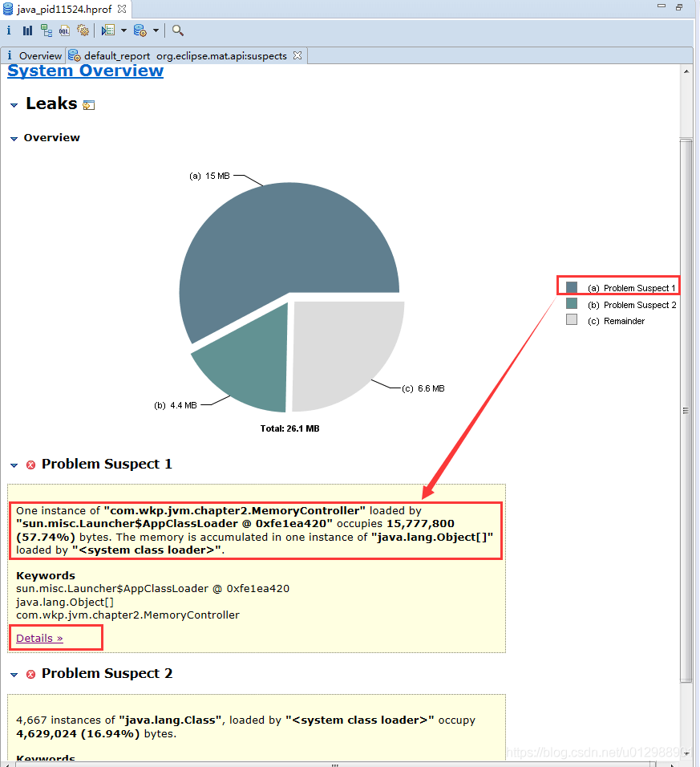
Task: Click keyword 'com.wkp.jvm.chapter2.MemoryController'
Action: pos(127,615)
